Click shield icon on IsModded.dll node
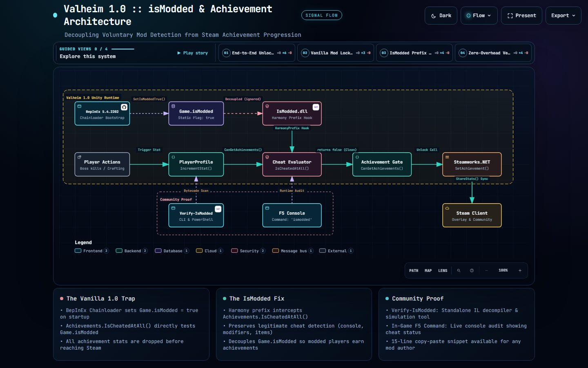This screenshot has height=368, width=588. click(x=267, y=106)
